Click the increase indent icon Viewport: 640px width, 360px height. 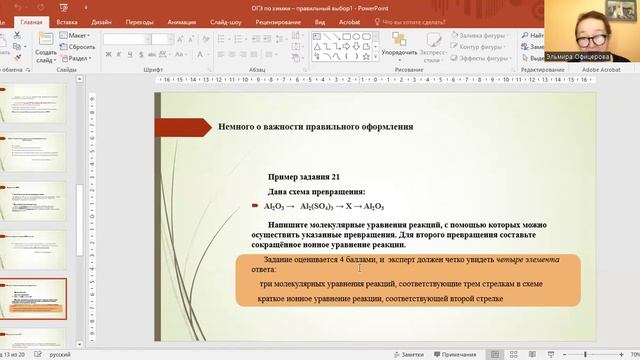pyautogui.click(x=267, y=39)
